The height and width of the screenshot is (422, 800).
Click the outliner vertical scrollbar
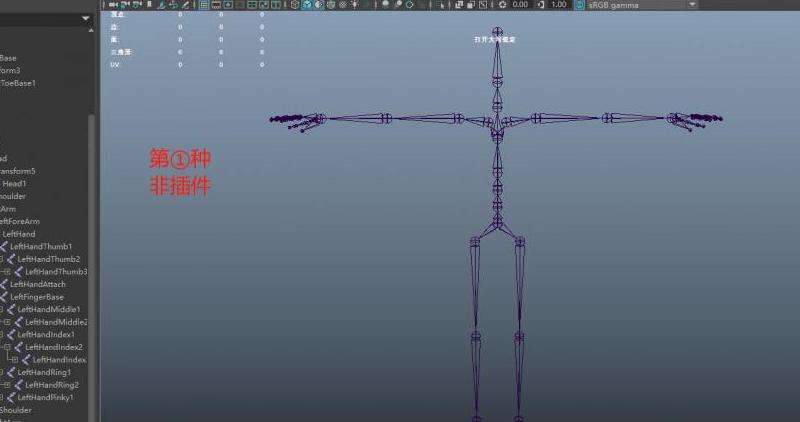[x=91, y=265]
